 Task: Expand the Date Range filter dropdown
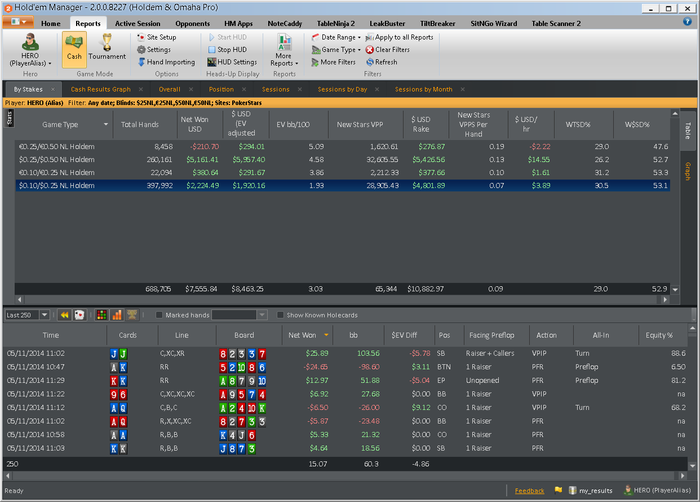pos(336,38)
